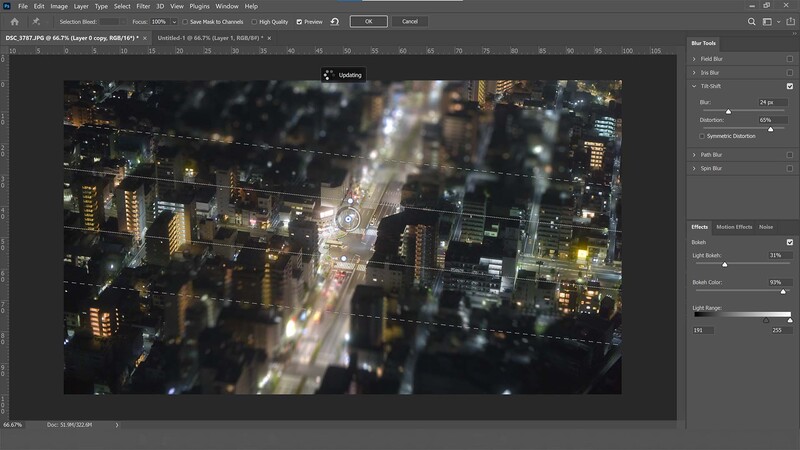Uncheck the Preview checkbox

(x=299, y=22)
